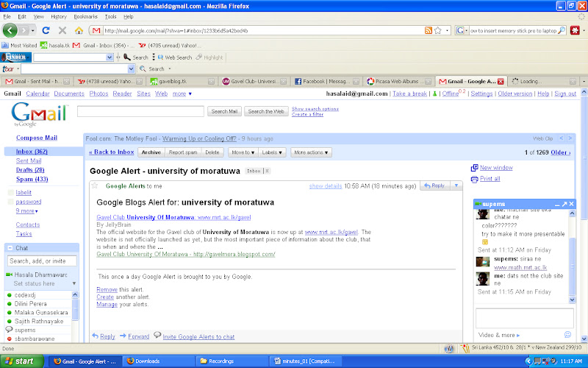Click the Labs green flask icon

tap(434, 93)
